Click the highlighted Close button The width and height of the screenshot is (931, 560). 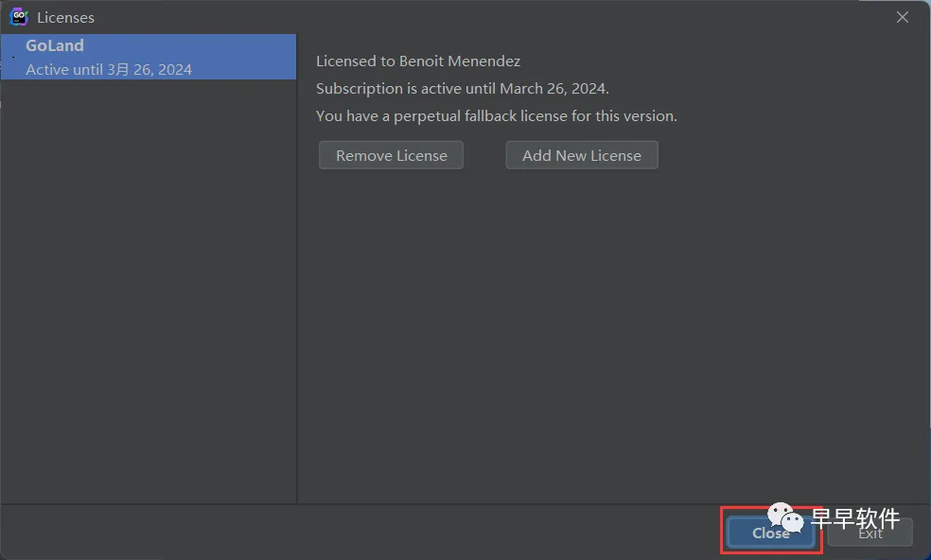pyautogui.click(x=771, y=533)
